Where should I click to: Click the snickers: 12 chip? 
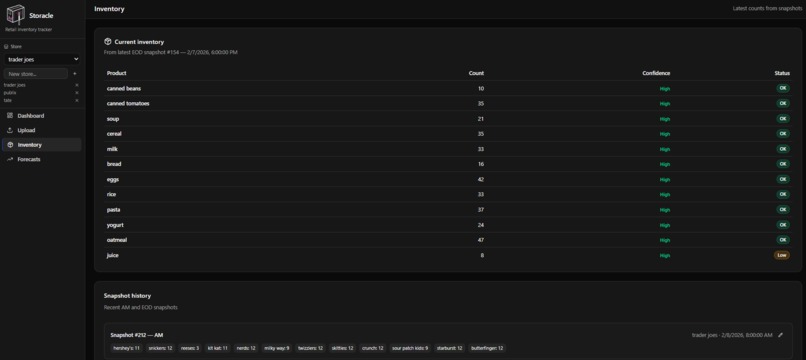tap(160, 348)
